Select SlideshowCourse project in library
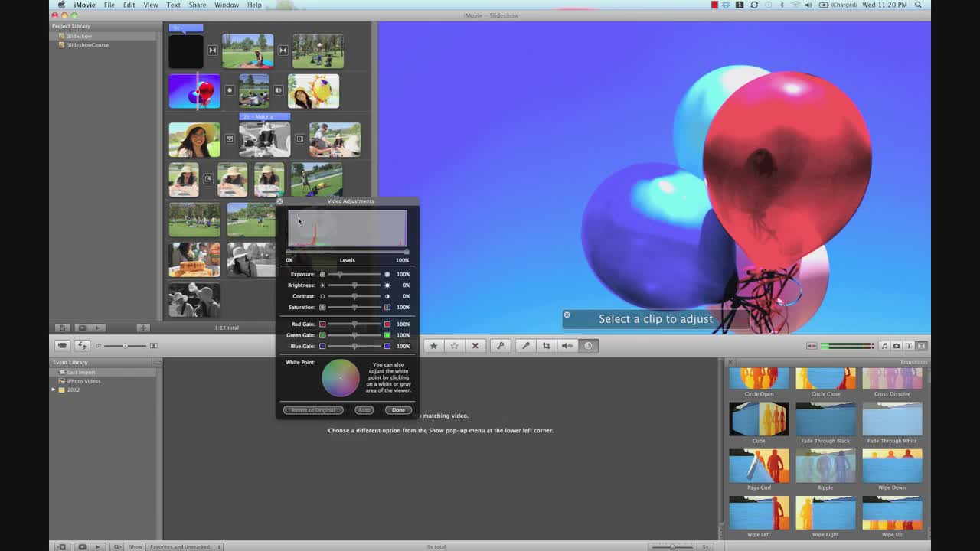The height and width of the screenshot is (551, 980). click(x=87, y=45)
